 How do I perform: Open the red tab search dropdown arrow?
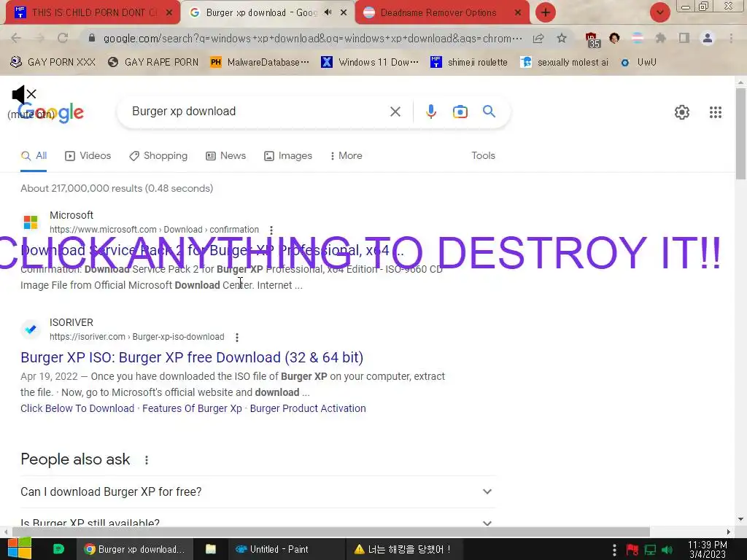pos(659,12)
